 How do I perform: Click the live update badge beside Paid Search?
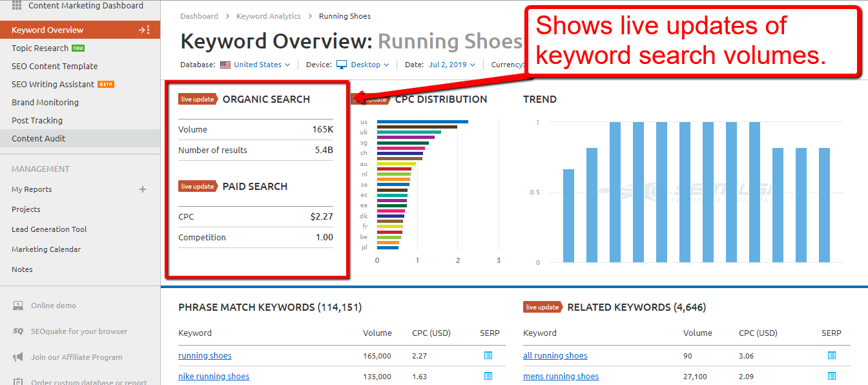coord(198,186)
